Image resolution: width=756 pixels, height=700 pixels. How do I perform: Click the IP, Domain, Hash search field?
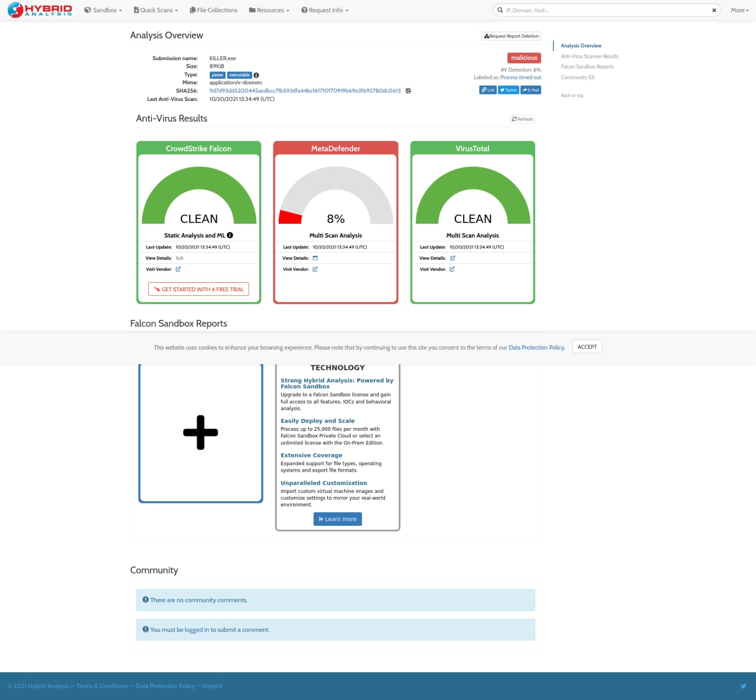pos(607,10)
